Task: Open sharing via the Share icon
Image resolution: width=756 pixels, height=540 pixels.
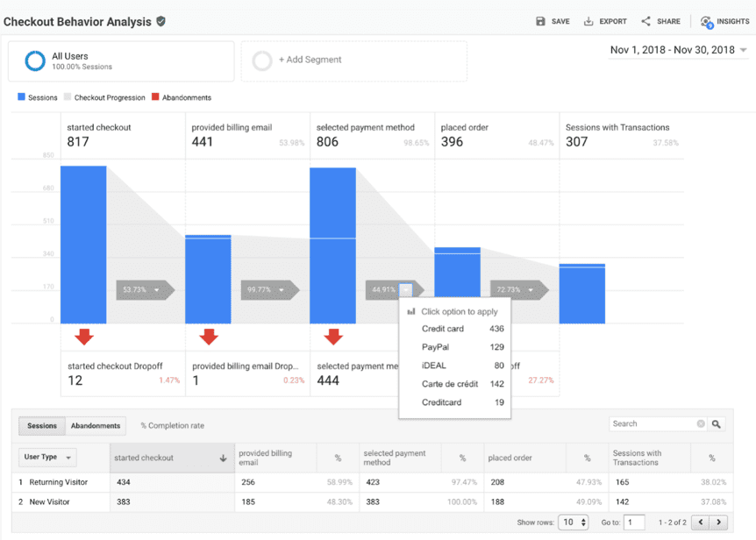Action: 645,21
